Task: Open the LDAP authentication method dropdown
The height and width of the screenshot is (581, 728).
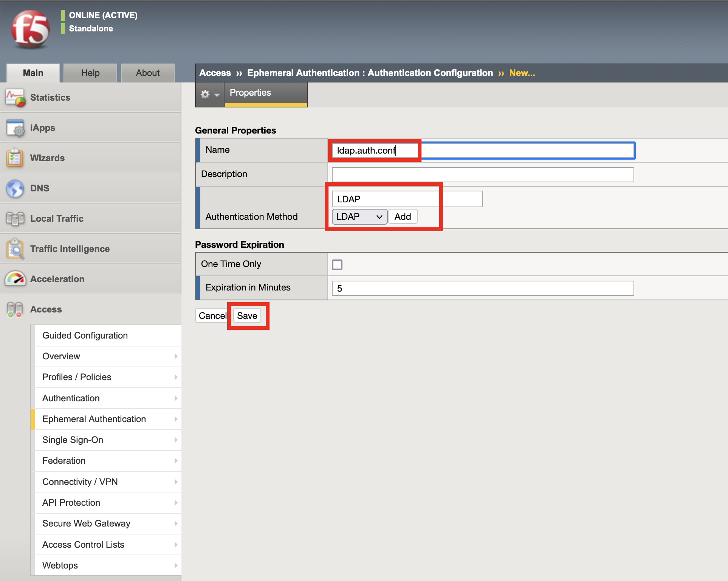Action: (x=359, y=217)
